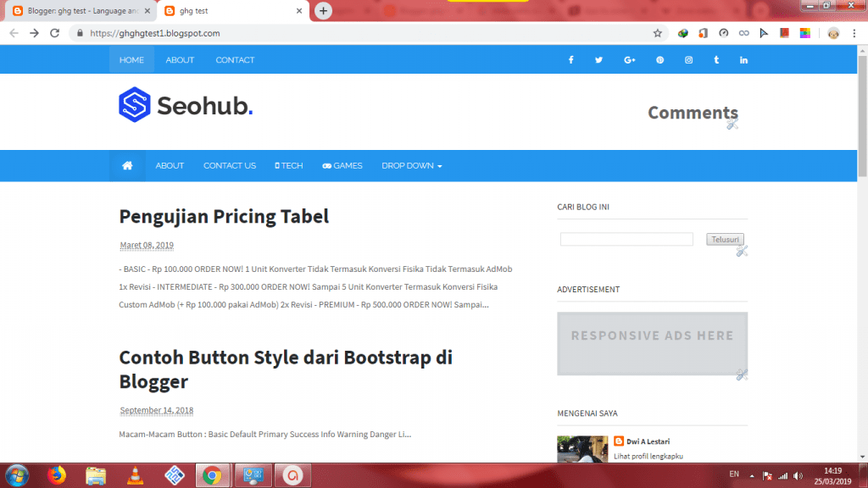Open the Pinterest social icon
Image resolution: width=868 pixels, height=488 pixels.
tap(659, 60)
